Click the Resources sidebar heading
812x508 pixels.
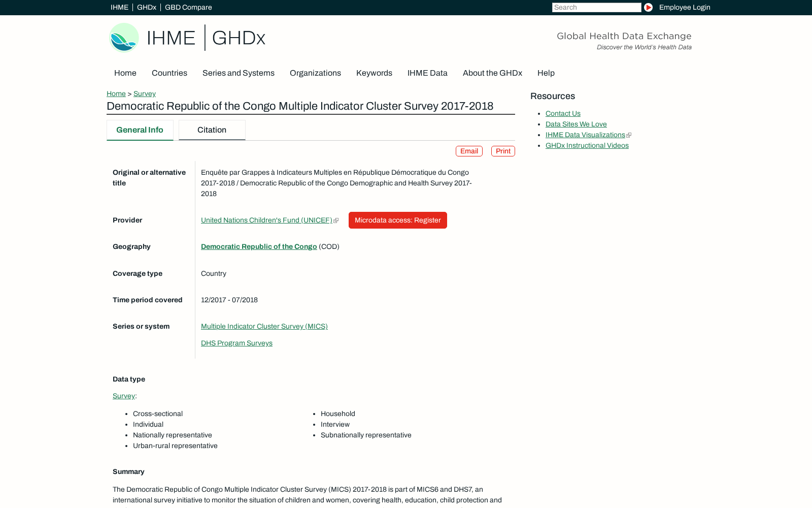(553, 96)
